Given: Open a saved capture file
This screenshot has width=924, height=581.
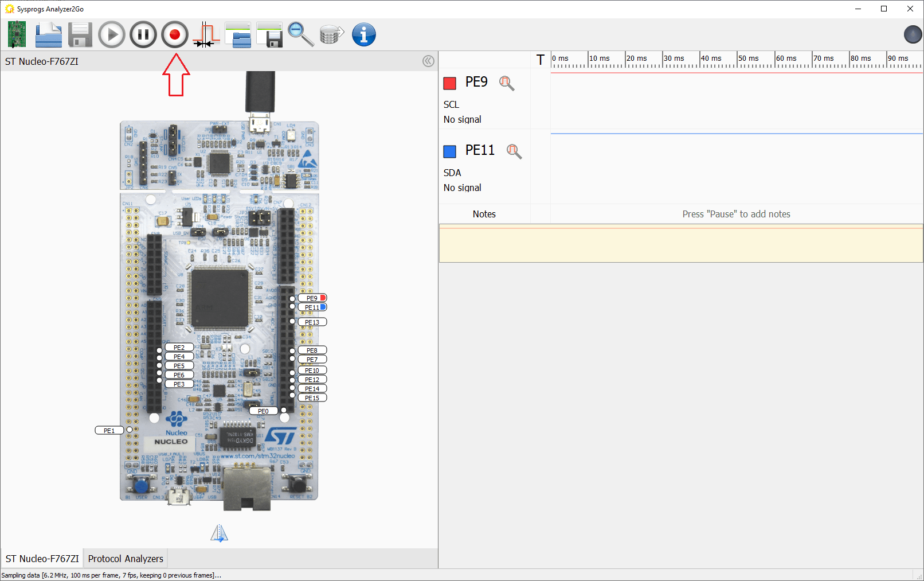Looking at the screenshot, I should point(48,34).
